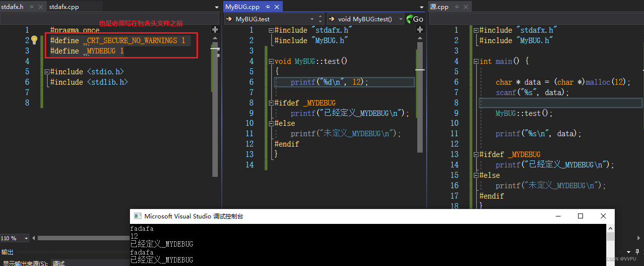Click the #include <stdio.h> line

pos(87,72)
